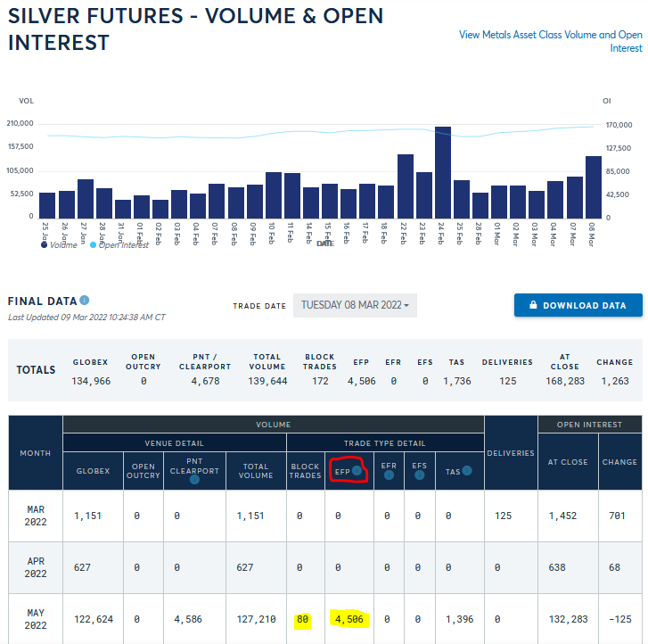648x644 pixels.
Task: Click the Month column header
Action: coord(36,453)
